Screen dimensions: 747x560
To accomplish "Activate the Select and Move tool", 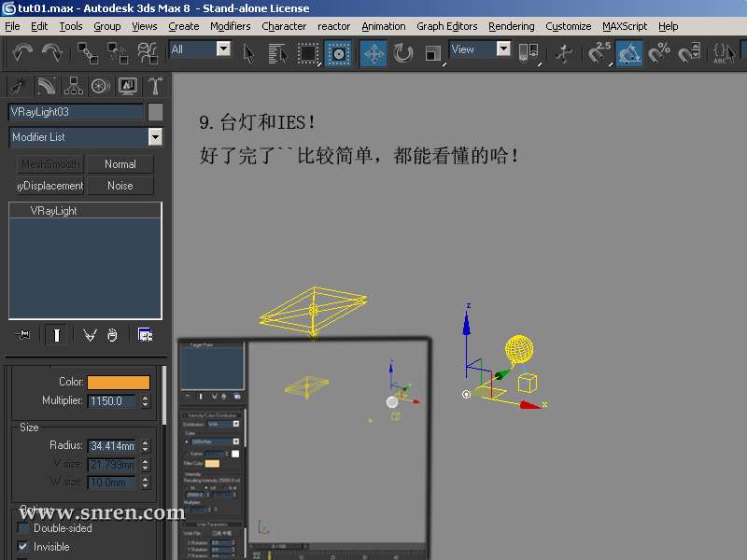I will tap(373, 53).
